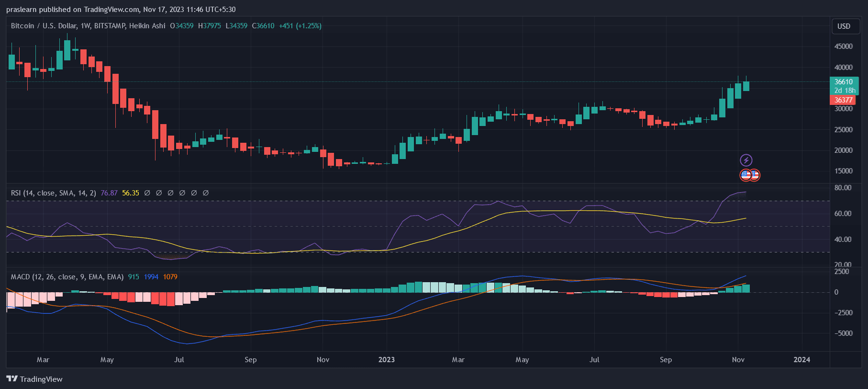Open the USD currency selector
The height and width of the screenshot is (389, 868).
tap(844, 26)
